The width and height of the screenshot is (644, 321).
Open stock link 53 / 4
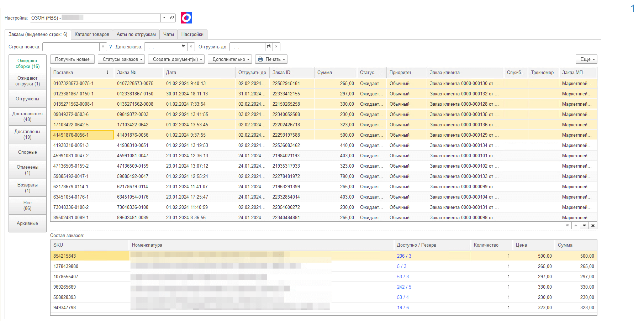(403, 298)
